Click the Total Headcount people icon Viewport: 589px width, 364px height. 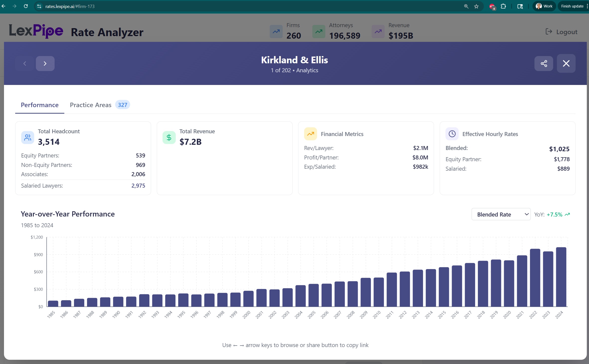pos(28,138)
